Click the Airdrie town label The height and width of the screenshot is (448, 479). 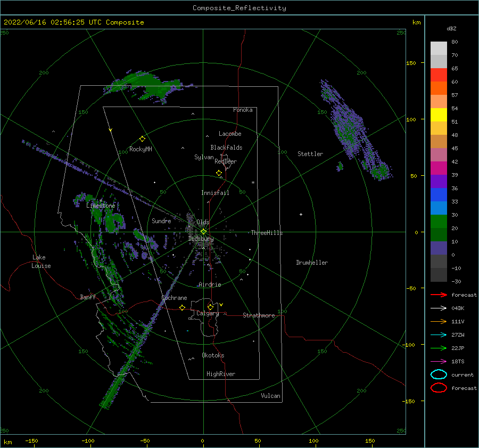(210, 284)
